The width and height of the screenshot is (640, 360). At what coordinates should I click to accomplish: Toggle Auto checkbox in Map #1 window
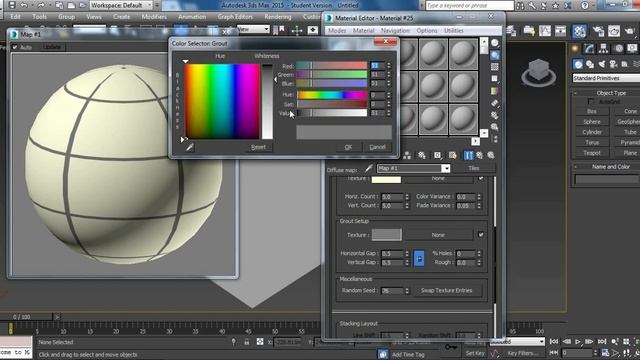click(x=15, y=47)
